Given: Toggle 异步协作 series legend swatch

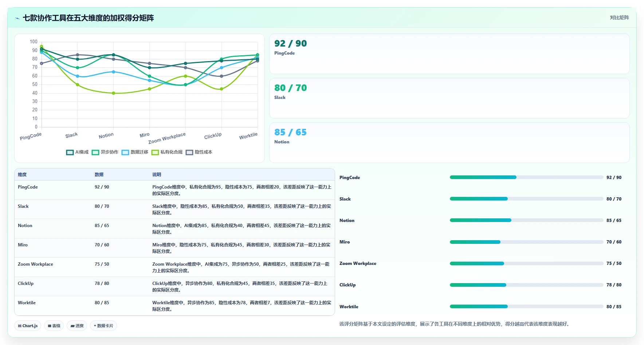Looking at the screenshot, I should pyautogui.click(x=95, y=152).
